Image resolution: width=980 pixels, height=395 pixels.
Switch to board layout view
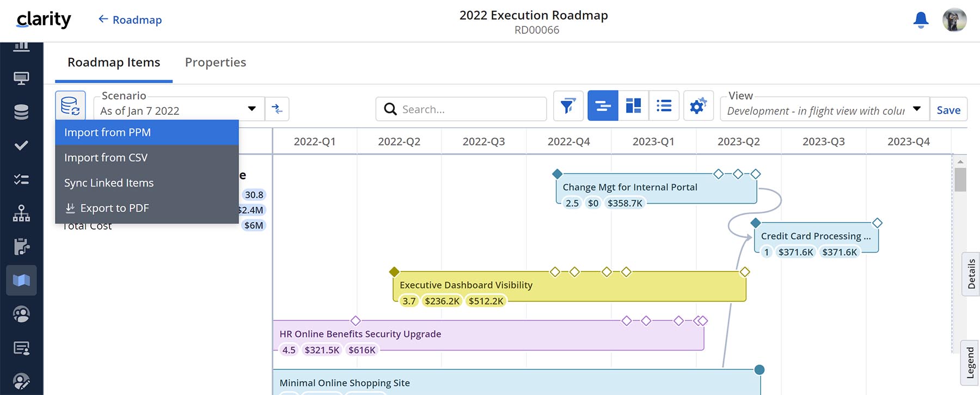[x=633, y=106]
